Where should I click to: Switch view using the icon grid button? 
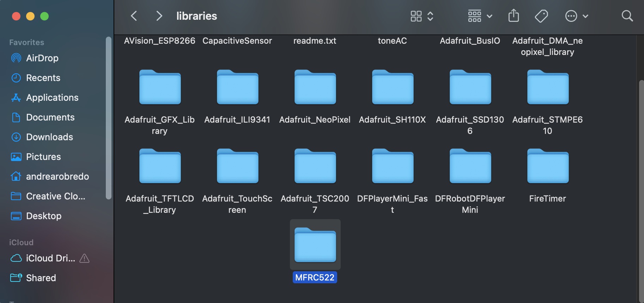[x=422, y=16]
